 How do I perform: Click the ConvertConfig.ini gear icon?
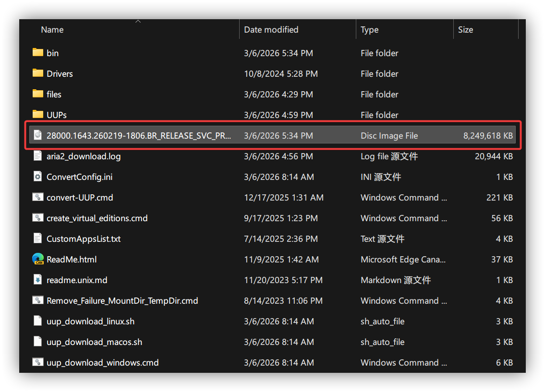pos(38,177)
